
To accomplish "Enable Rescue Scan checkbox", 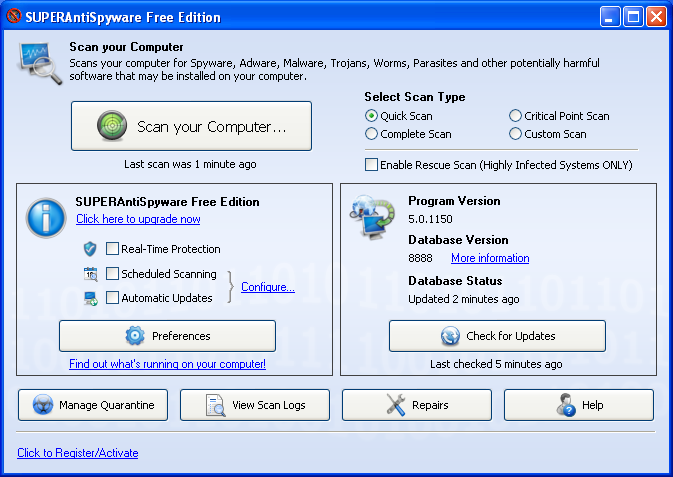I will point(371,165).
